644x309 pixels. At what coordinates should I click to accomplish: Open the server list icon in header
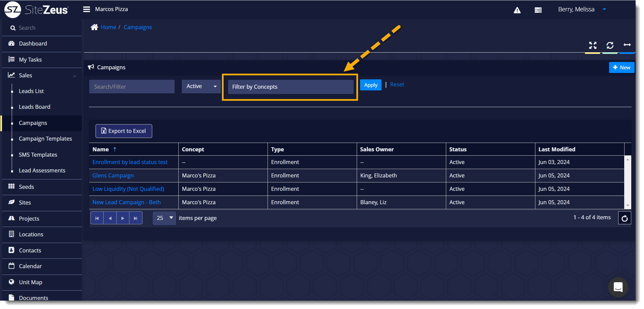pyautogui.click(x=538, y=10)
